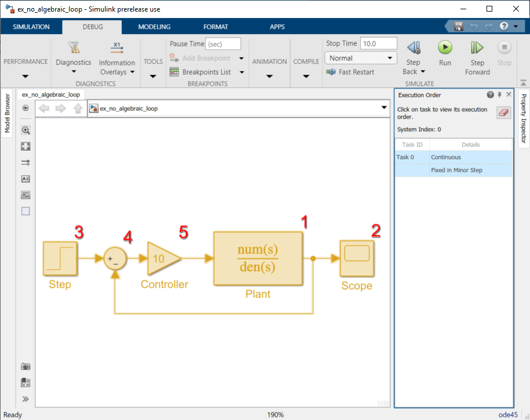
Task: Pin the Execution Order panel
Action: pos(500,95)
